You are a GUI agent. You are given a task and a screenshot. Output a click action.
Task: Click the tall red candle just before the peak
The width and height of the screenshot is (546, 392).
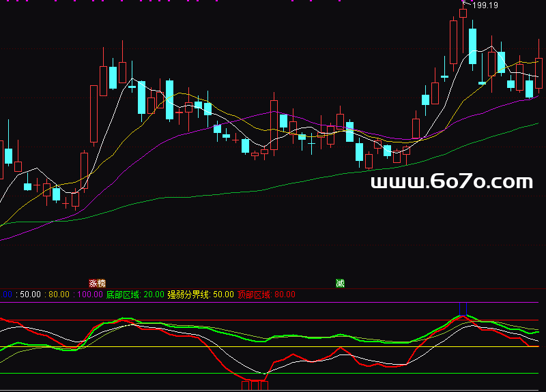[x=453, y=41]
